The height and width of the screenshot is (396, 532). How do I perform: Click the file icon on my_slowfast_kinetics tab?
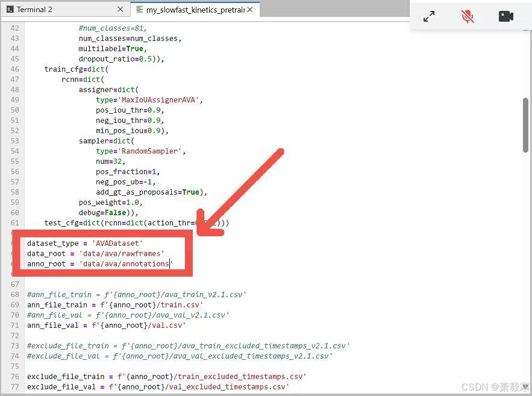pyautogui.click(x=140, y=10)
